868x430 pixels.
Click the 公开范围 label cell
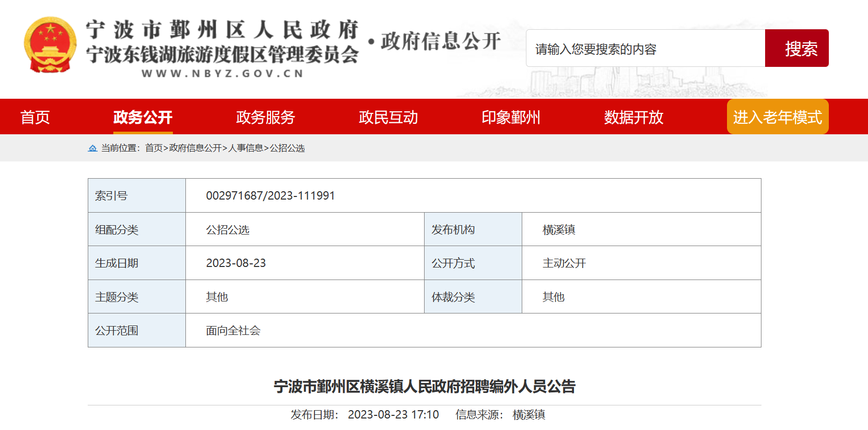tap(137, 330)
